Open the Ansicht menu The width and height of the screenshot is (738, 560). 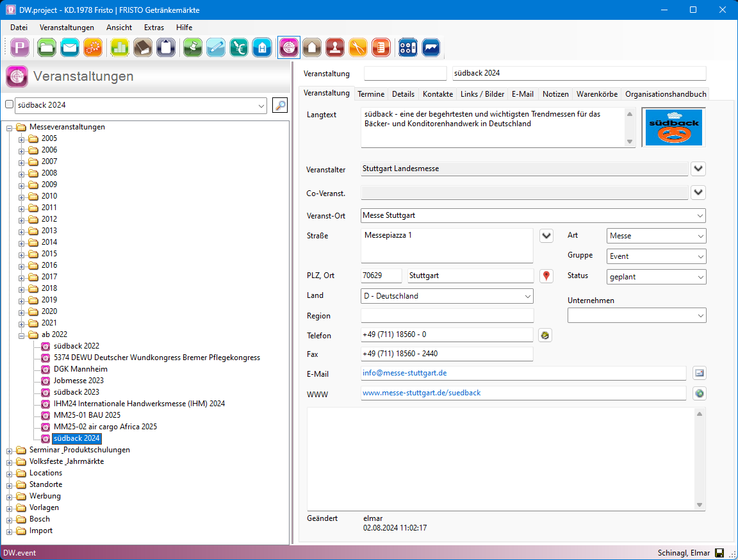pyautogui.click(x=119, y=28)
